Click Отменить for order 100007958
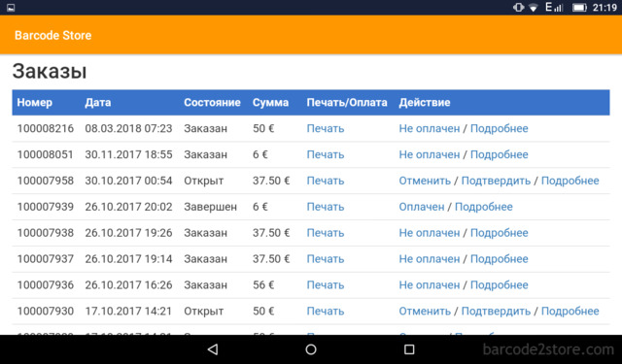The image size is (622, 364). click(x=425, y=181)
